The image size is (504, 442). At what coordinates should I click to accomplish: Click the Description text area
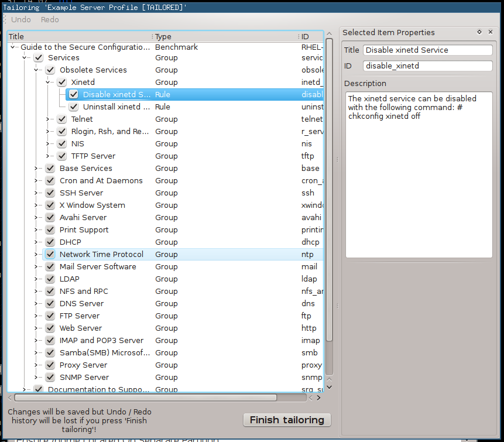pos(419,174)
